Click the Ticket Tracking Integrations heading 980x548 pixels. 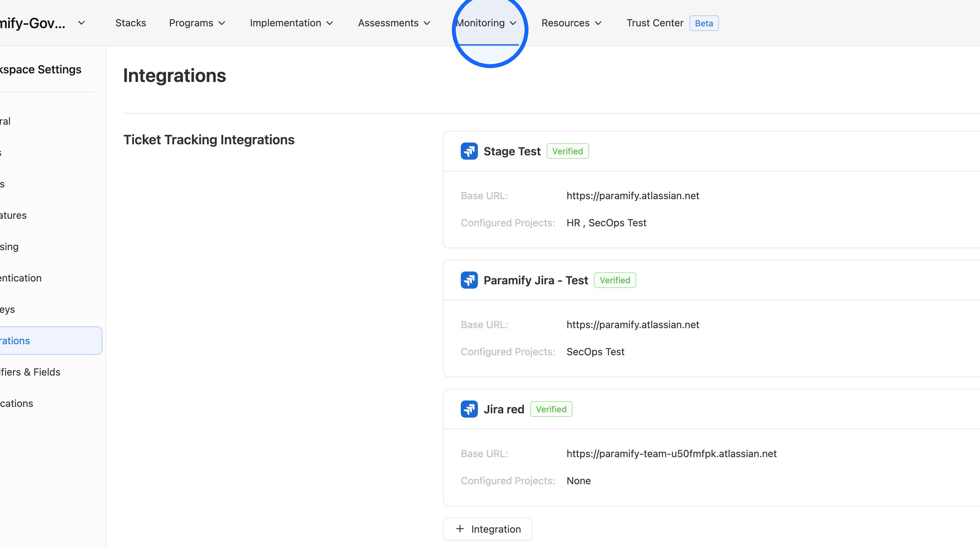(209, 140)
